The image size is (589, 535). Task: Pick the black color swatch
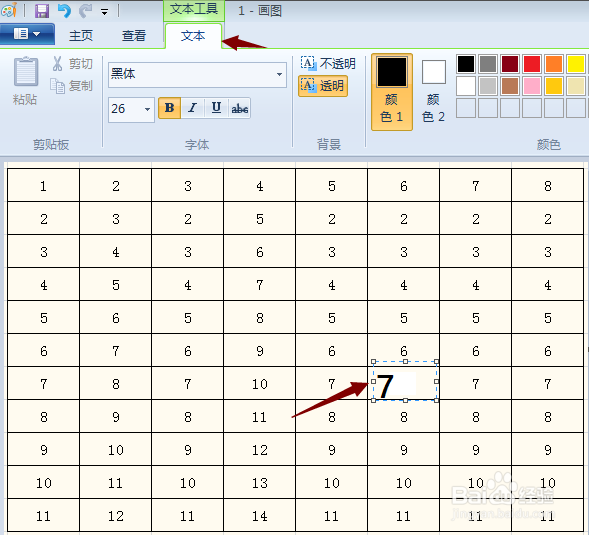466,64
